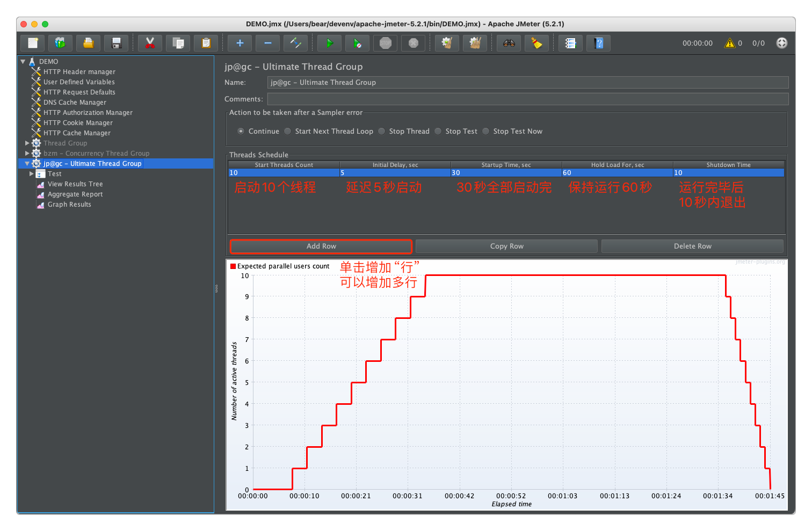Open the Help icon in toolbar
This screenshot has width=812, height=531.
pos(599,43)
